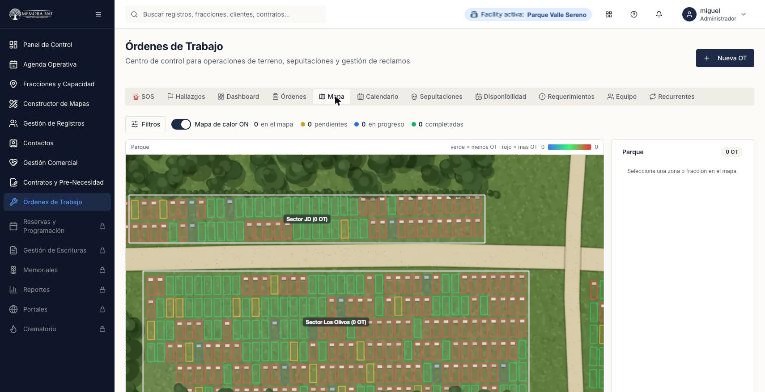Open Gestión de Registros

coord(57,124)
